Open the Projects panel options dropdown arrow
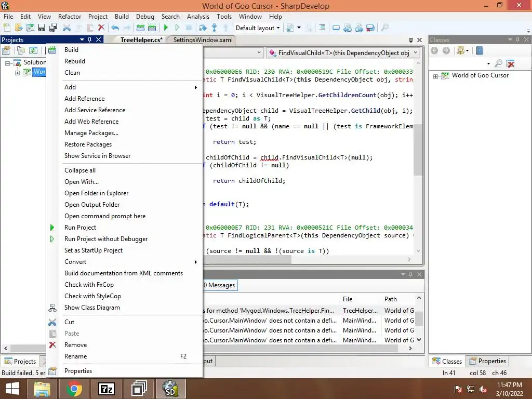The width and height of the screenshot is (532, 399). tap(82, 39)
